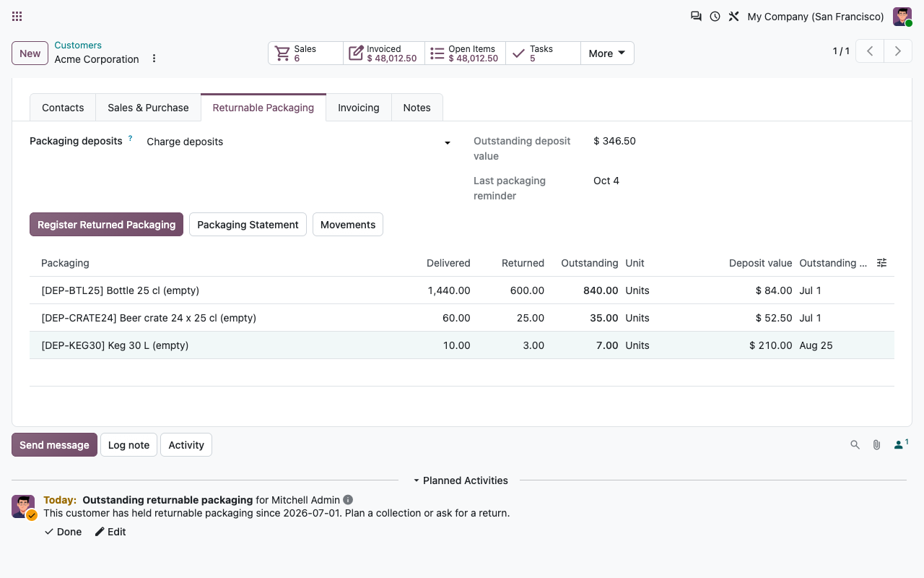Go to the next record arrow
This screenshot has width=924, height=578.
[898, 51]
